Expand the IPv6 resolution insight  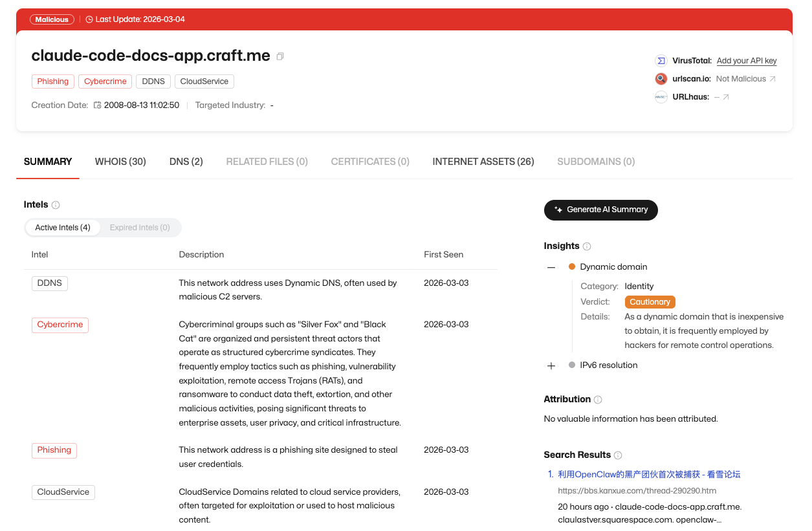point(551,365)
